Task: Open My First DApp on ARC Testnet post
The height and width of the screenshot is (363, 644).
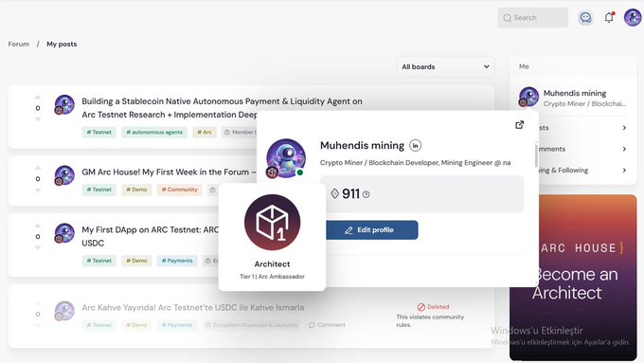Action: [150, 236]
